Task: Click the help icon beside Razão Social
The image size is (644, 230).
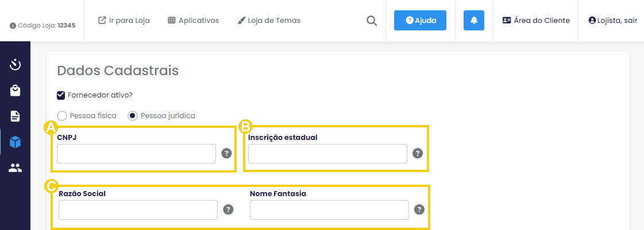Action: click(228, 209)
